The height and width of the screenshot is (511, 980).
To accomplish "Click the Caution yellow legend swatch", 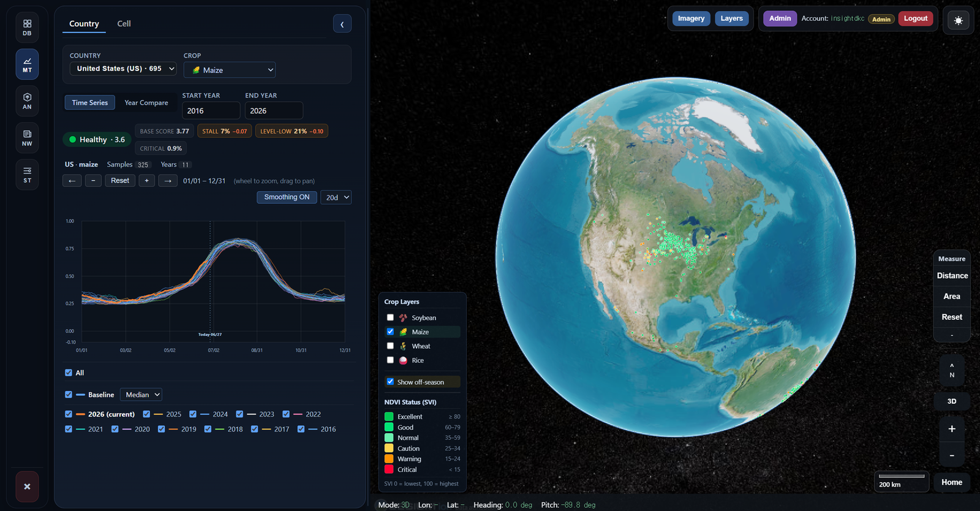I will click(x=389, y=449).
